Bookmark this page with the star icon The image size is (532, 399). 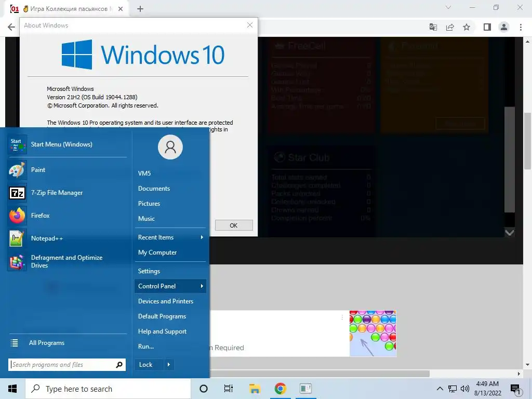click(467, 27)
